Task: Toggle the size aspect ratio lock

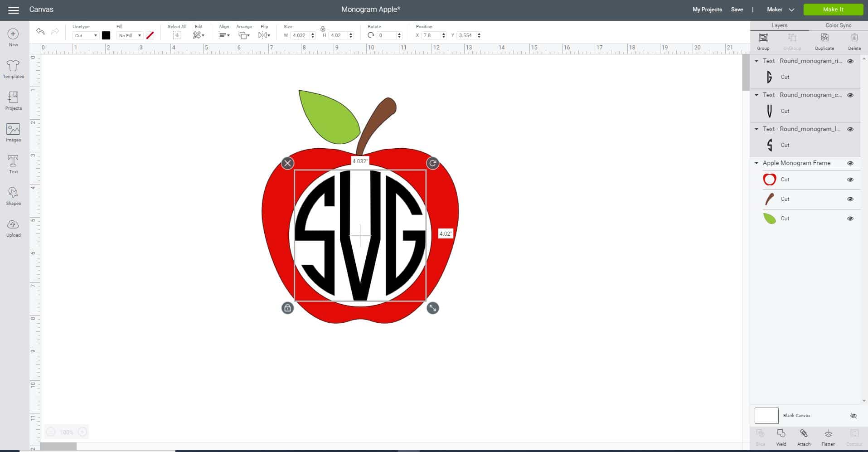Action: (323, 29)
